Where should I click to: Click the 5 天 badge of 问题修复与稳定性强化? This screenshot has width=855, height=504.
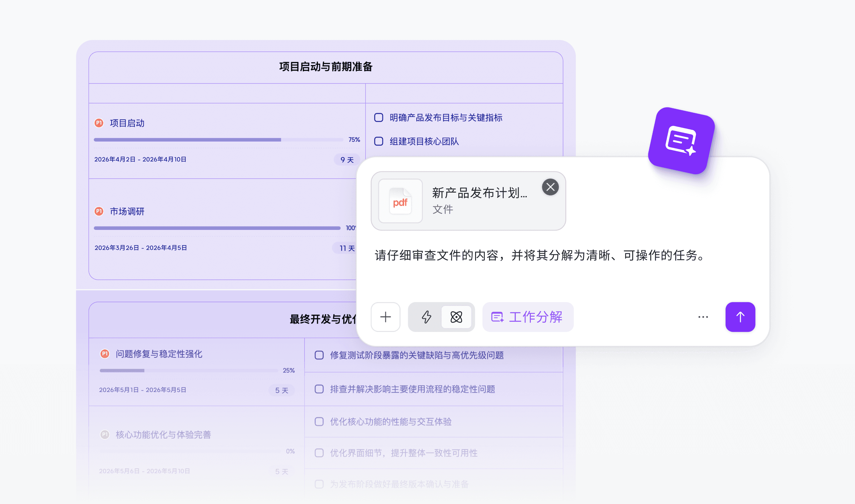[x=282, y=390]
